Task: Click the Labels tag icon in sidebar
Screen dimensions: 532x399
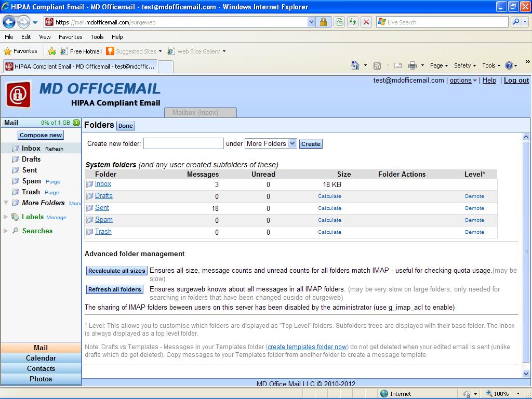Action: [16, 217]
